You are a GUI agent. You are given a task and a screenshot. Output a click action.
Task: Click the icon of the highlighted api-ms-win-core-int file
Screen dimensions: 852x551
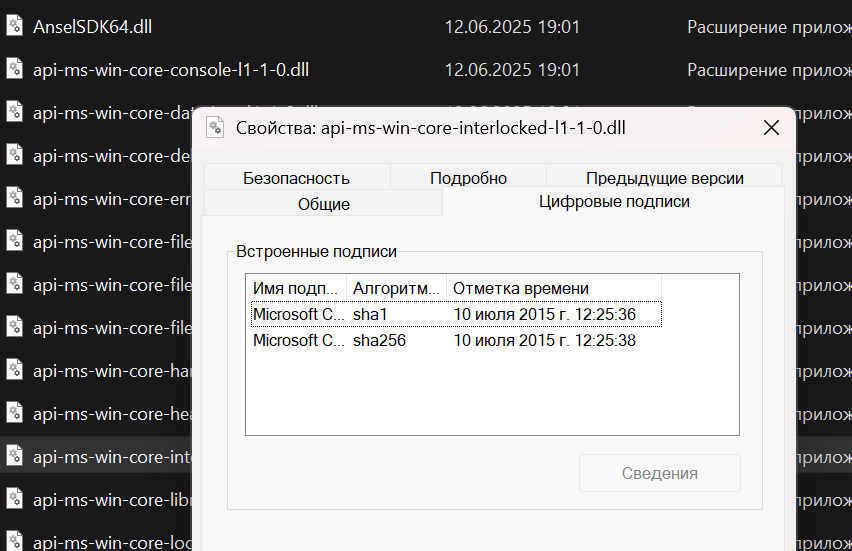click(14, 456)
